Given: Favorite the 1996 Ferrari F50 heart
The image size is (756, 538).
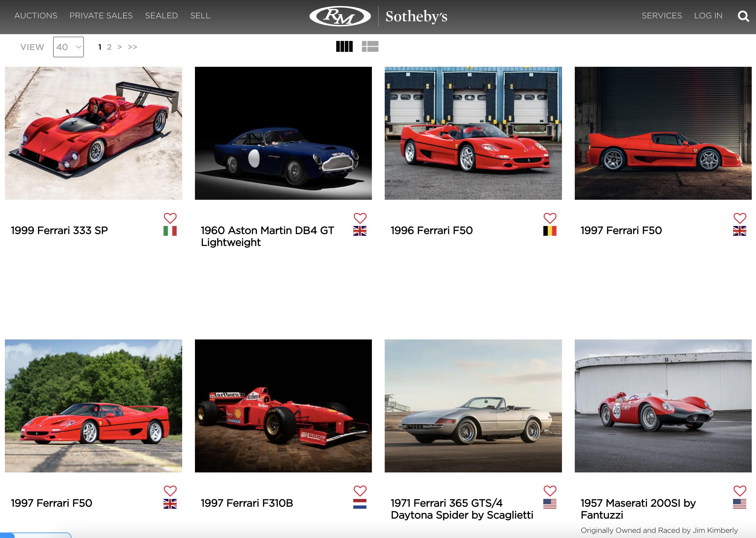Looking at the screenshot, I should pyautogui.click(x=549, y=218).
